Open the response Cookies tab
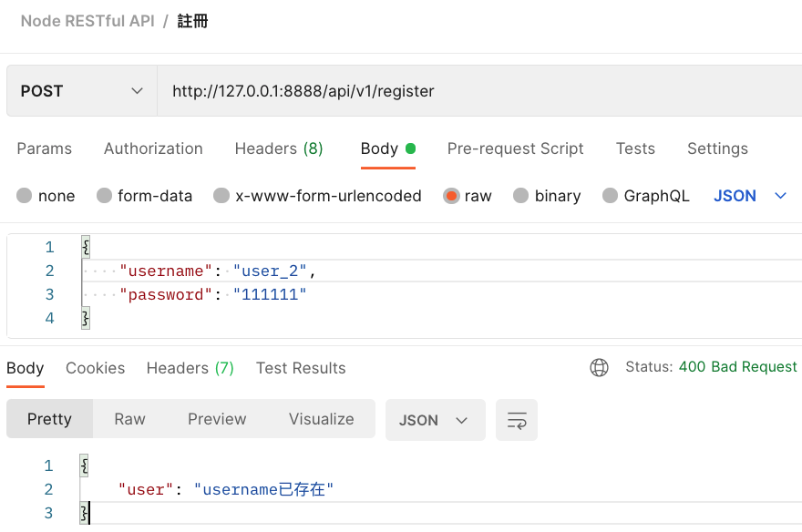This screenshot has width=802, height=532. 95,368
